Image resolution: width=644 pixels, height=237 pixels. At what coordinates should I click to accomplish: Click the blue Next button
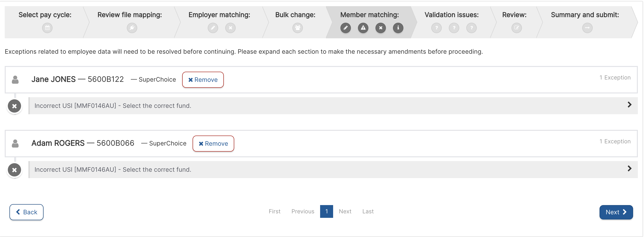(x=616, y=212)
